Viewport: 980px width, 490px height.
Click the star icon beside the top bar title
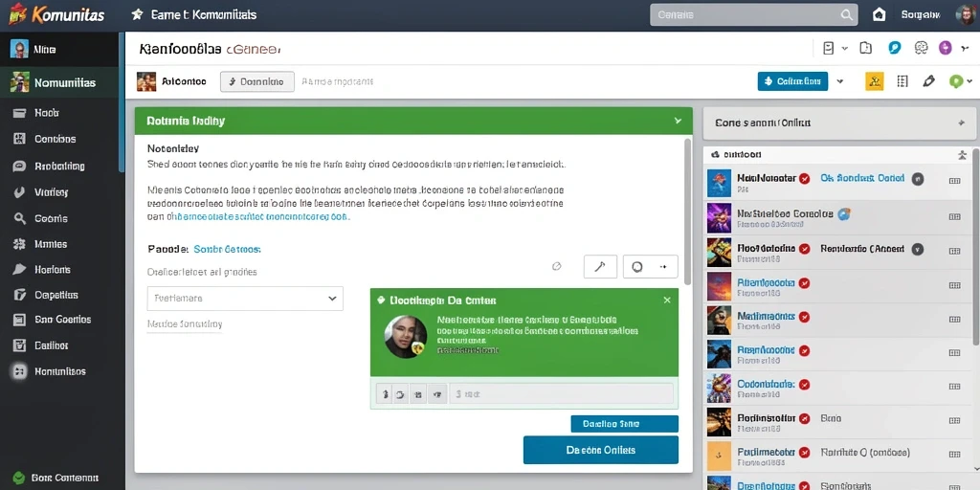coord(137,14)
